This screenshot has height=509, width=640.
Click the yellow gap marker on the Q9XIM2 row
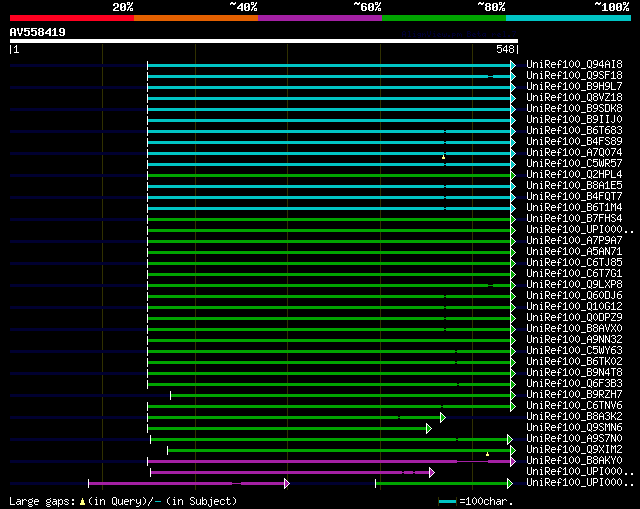pyautogui.click(x=488, y=454)
